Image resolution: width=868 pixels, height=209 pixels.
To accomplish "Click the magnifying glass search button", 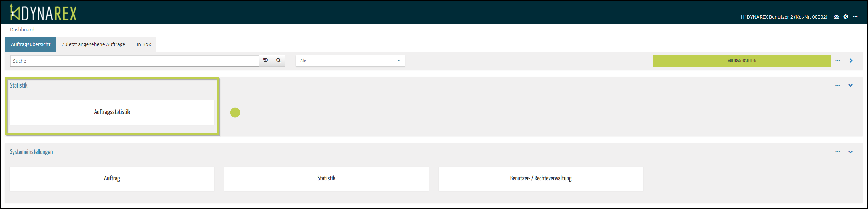I will (x=278, y=60).
